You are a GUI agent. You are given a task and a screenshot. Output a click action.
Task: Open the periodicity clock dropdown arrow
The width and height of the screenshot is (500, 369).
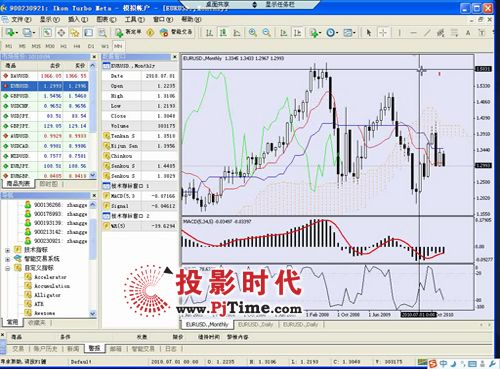tap(337, 33)
